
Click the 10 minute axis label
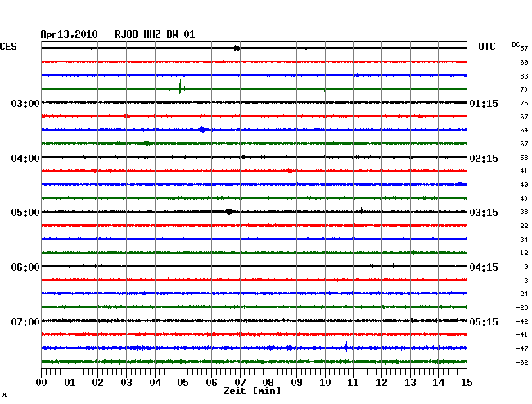(x=325, y=383)
